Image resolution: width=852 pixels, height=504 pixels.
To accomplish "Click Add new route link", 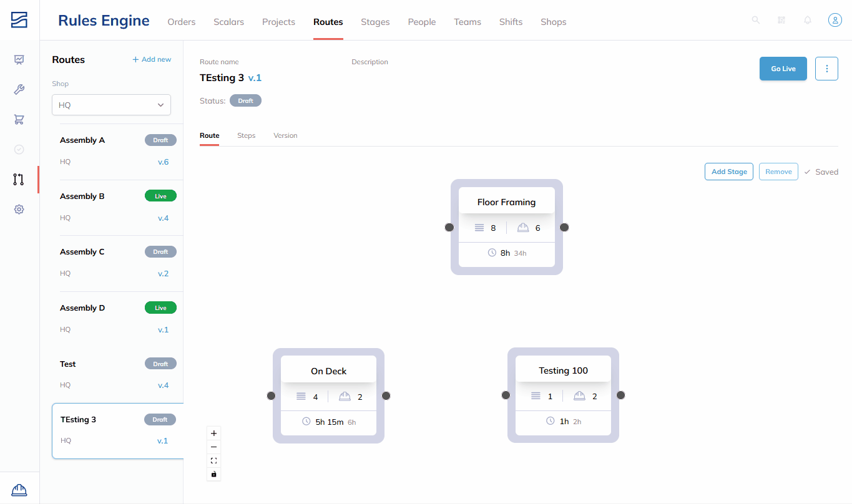I will 152,59.
